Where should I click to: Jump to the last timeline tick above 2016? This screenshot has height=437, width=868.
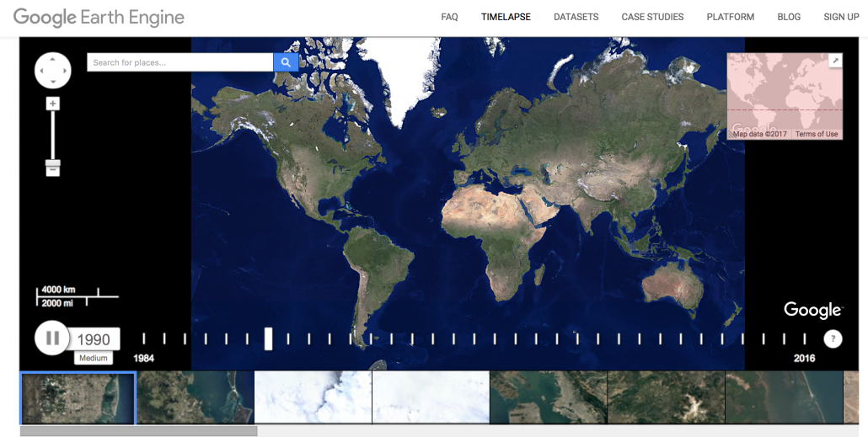(804, 338)
